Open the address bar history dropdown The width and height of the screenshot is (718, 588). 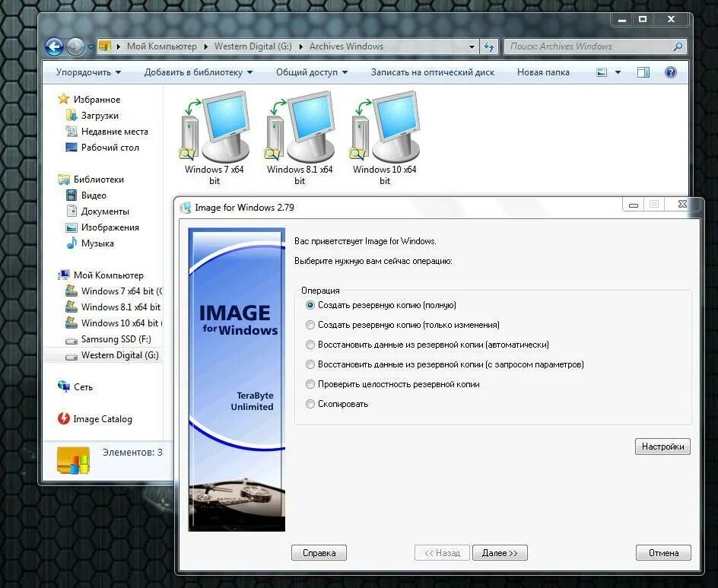(472, 46)
